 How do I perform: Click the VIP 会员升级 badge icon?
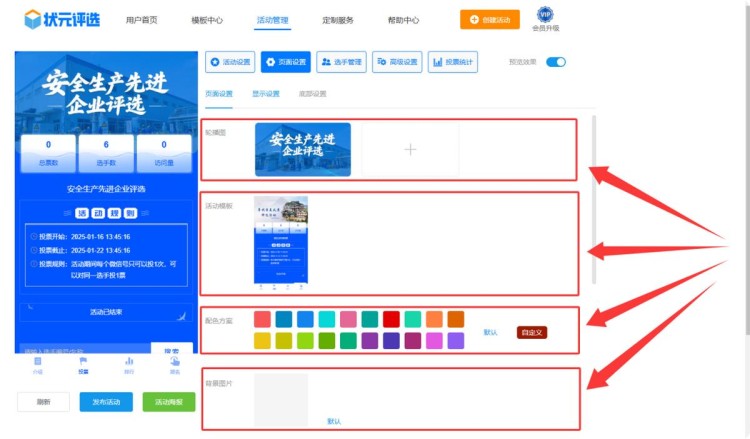click(x=545, y=14)
